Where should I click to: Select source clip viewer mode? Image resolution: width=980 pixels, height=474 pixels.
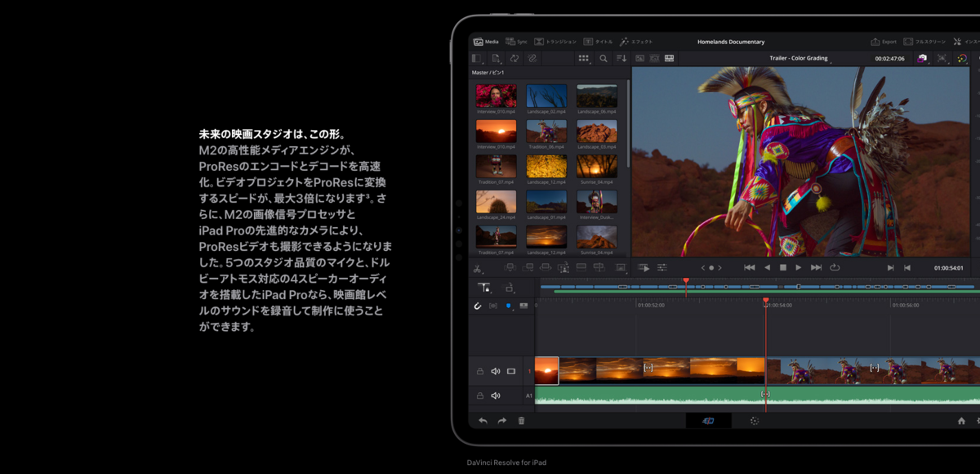tap(639, 59)
